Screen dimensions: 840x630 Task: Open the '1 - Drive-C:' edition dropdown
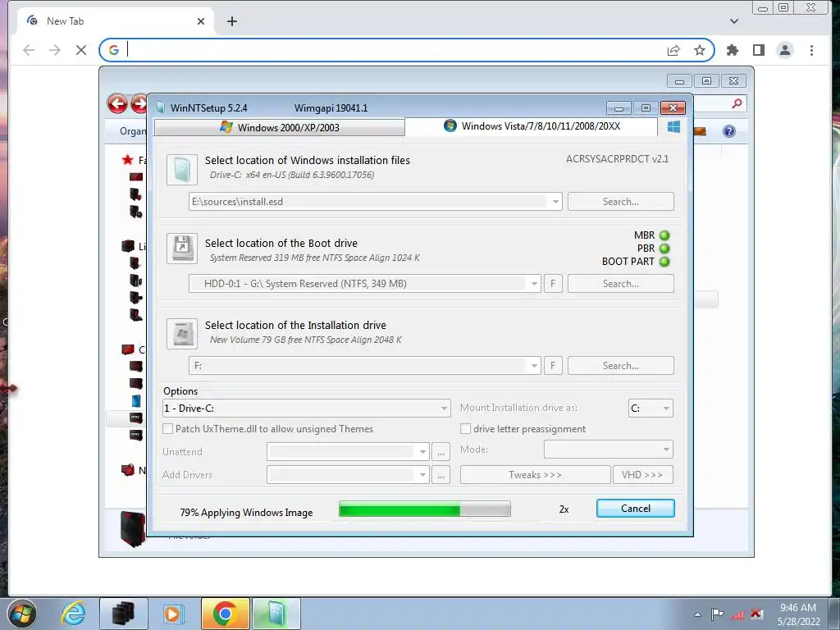pyautogui.click(x=306, y=409)
